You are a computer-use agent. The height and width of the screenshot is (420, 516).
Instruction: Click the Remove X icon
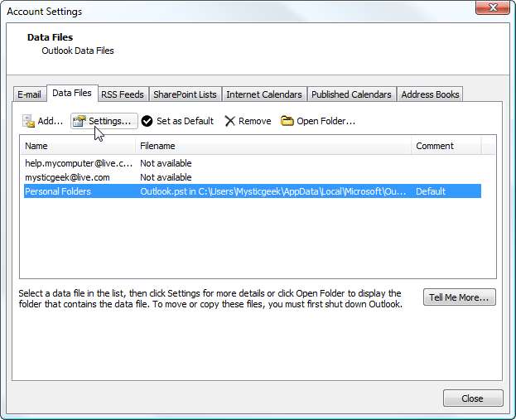tap(229, 121)
